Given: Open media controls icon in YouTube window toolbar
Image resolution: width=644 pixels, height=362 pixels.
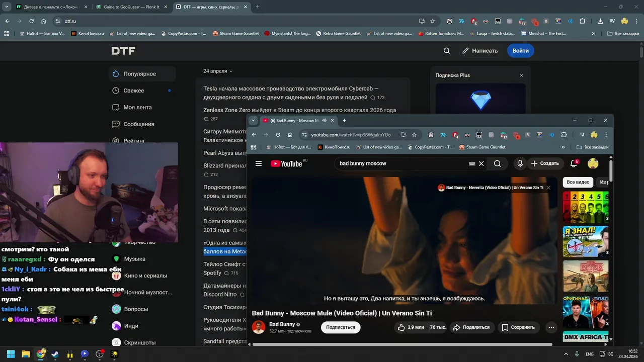Looking at the screenshot, I should point(582,135).
